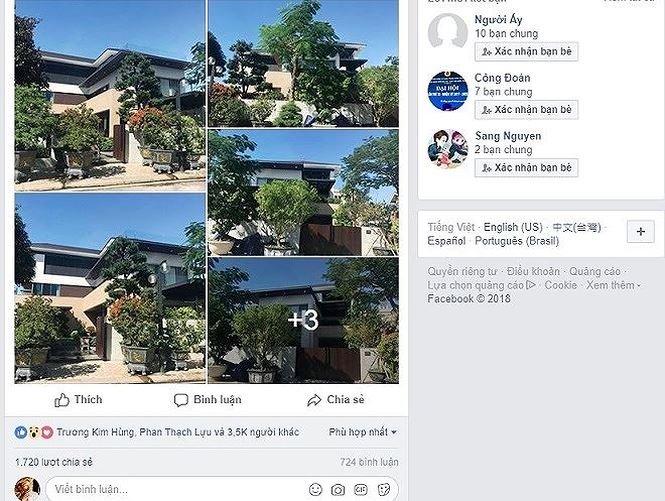Expand the Phù hợp nhất sort dropdown
The height and width of the screenshot is (501, 665).
tap(363, 432)
